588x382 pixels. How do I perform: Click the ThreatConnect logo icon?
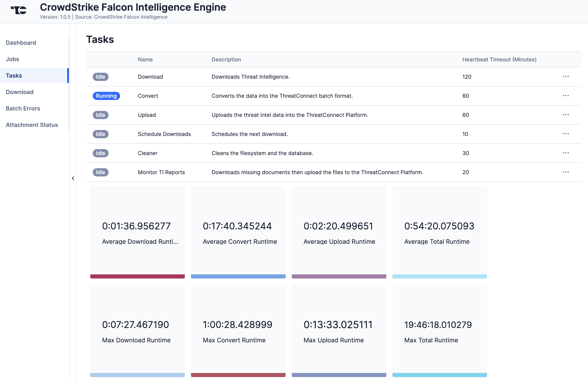coord(18,10)
